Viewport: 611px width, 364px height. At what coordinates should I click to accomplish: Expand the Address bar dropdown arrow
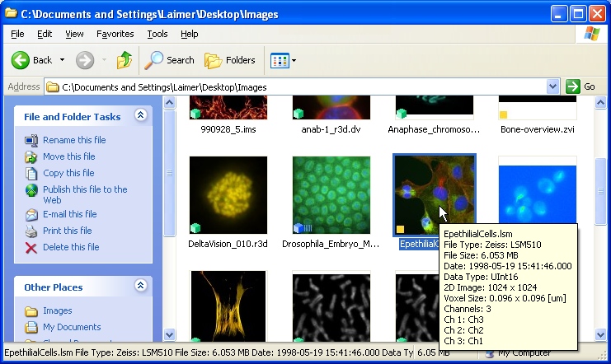tap(552, 86)
